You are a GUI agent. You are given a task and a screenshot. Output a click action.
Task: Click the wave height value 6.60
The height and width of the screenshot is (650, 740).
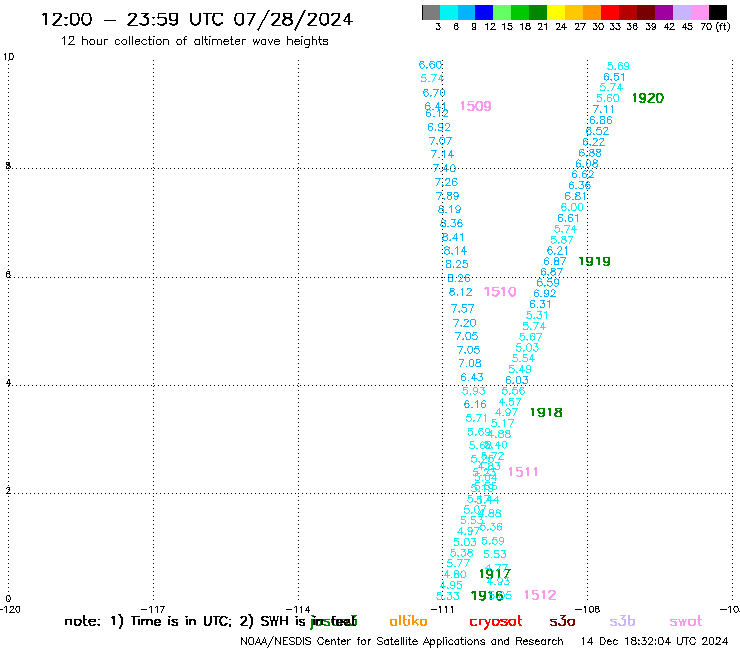tap(430, 65)
